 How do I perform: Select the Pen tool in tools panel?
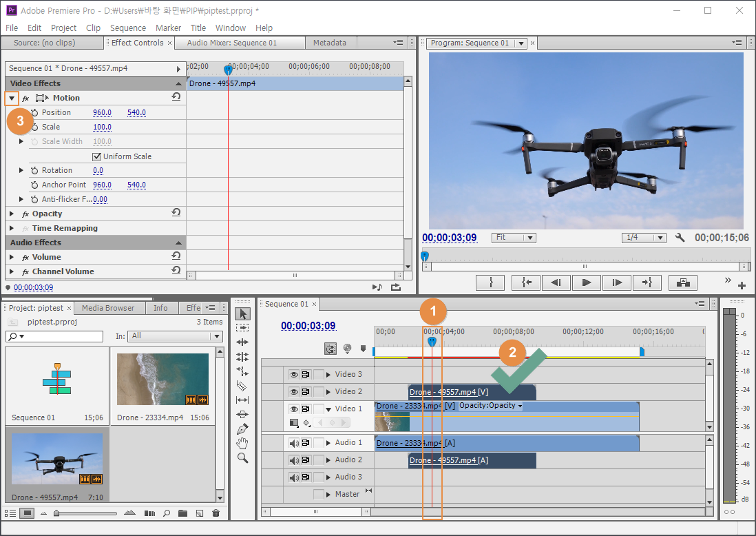click(x=242, y=429)
